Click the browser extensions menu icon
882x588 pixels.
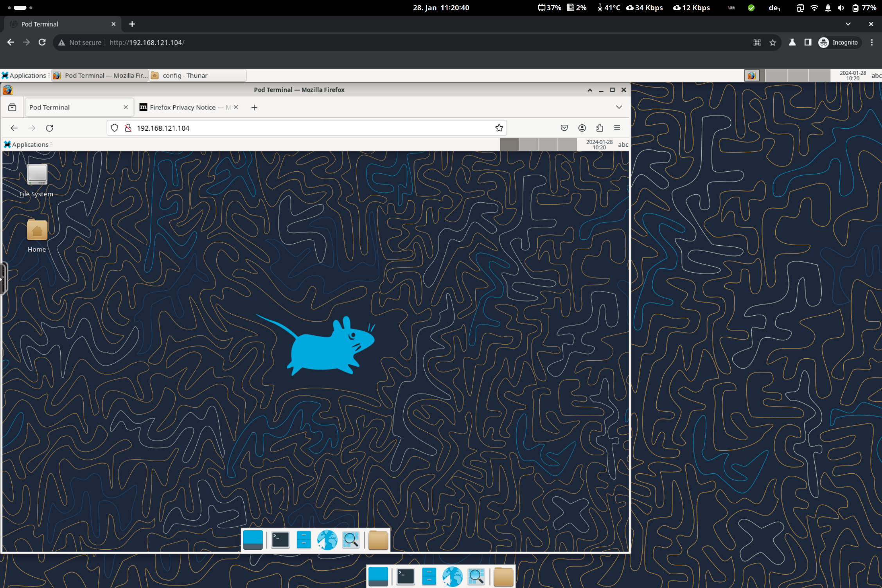pos(599,128)
